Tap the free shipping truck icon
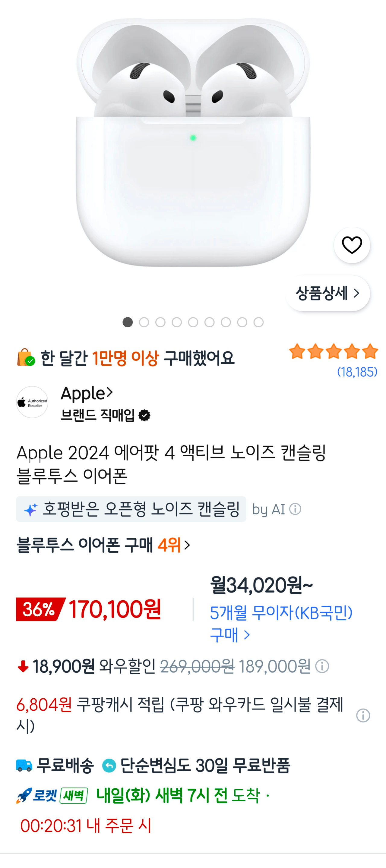386x868 pixels. 24,765
